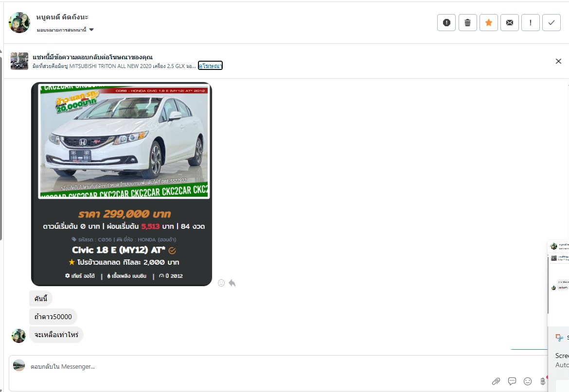Click the baht payment icon in reply box
This screenshot has height=392, width=569.
(543, 381)
